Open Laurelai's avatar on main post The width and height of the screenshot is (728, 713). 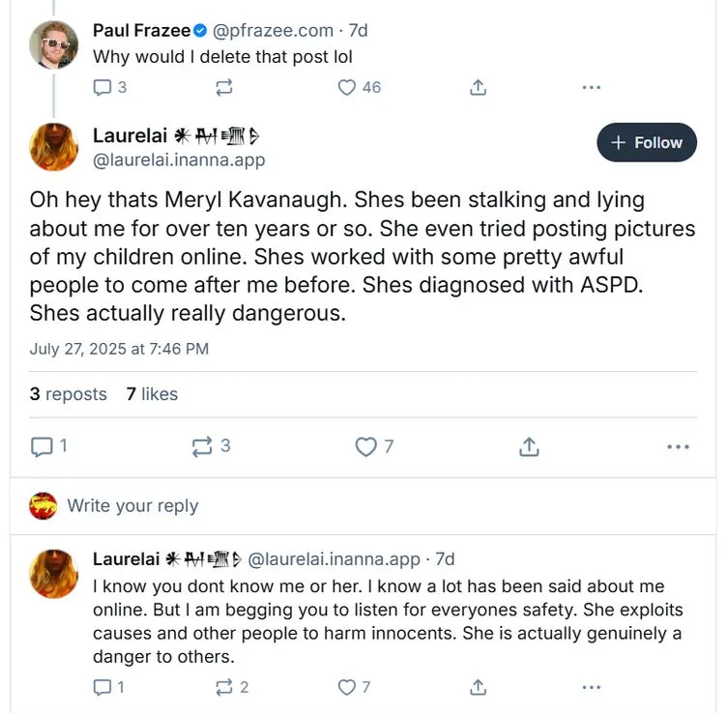coord(54,147)
